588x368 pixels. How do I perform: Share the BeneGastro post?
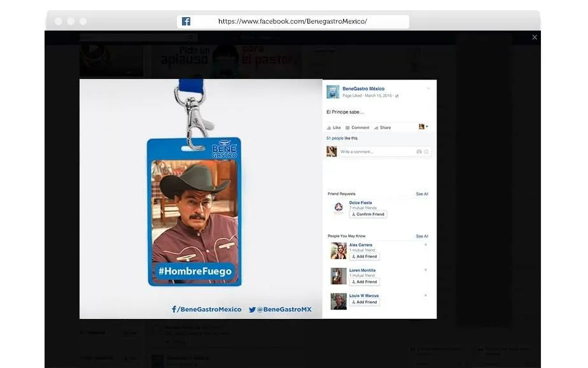click(382, 127)
